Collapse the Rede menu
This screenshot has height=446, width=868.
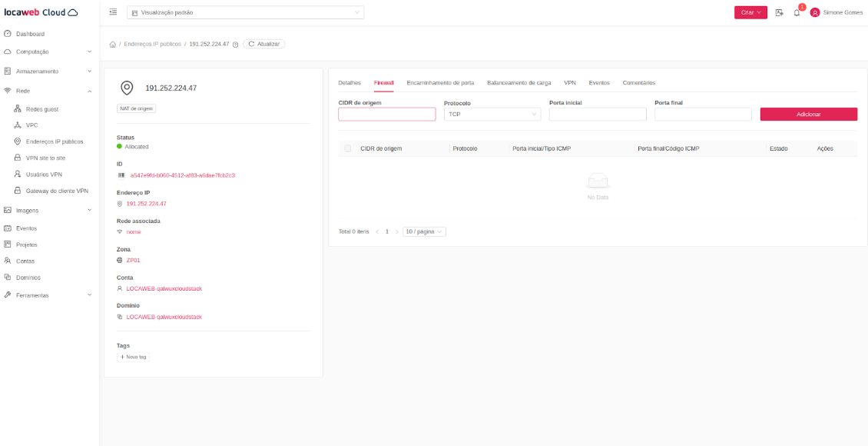click(x=48, y=90)
